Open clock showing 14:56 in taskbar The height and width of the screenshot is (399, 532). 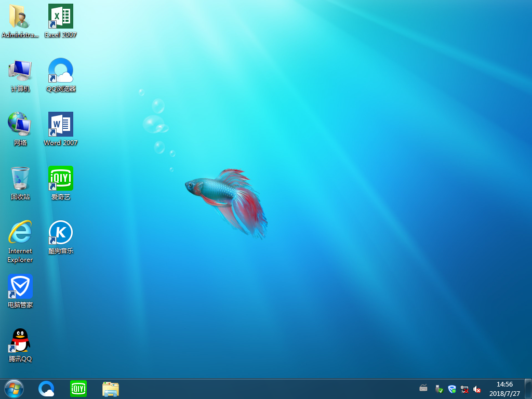[504, 384]
